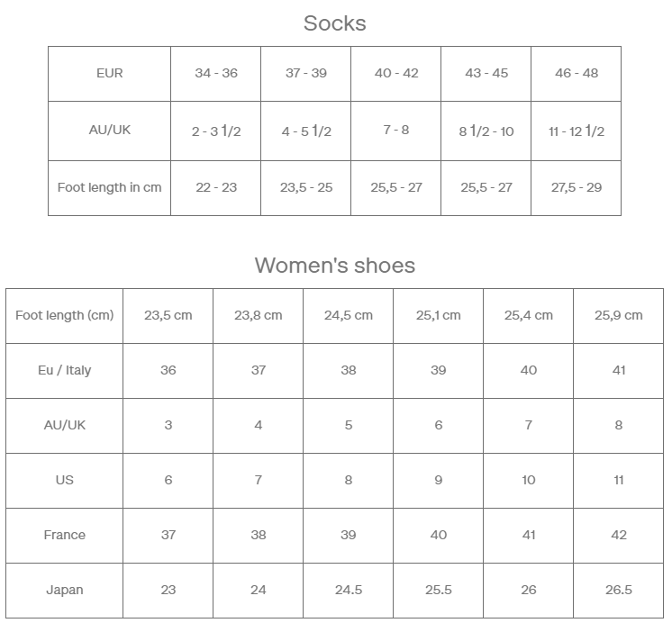This screenshot has height=623, width=672.
Task: Click the Foot length in cm row label
Action: [x=109, y=188]
